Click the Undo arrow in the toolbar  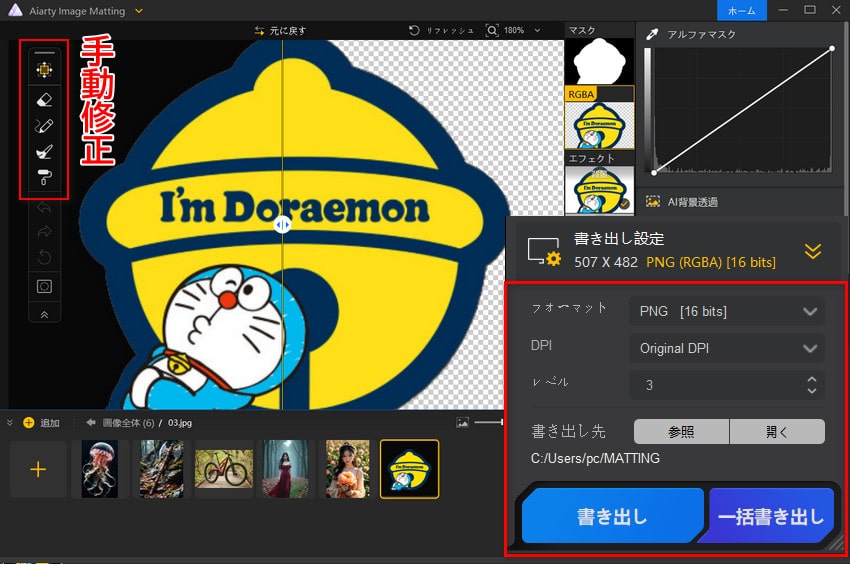tap(44, 207)
